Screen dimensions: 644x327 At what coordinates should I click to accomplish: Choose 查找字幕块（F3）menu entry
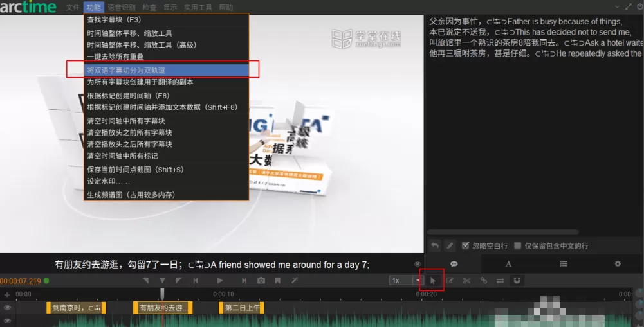point(167,20)
